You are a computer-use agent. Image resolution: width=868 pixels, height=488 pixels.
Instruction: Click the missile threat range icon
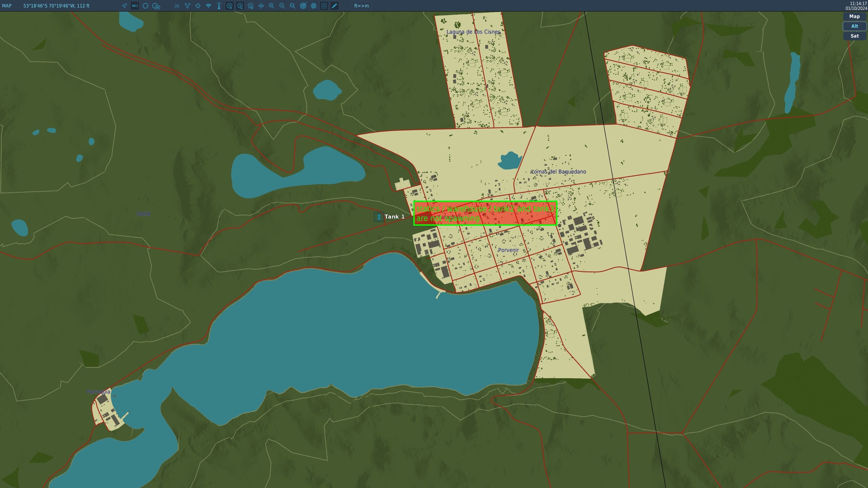[x=219, y=6]
